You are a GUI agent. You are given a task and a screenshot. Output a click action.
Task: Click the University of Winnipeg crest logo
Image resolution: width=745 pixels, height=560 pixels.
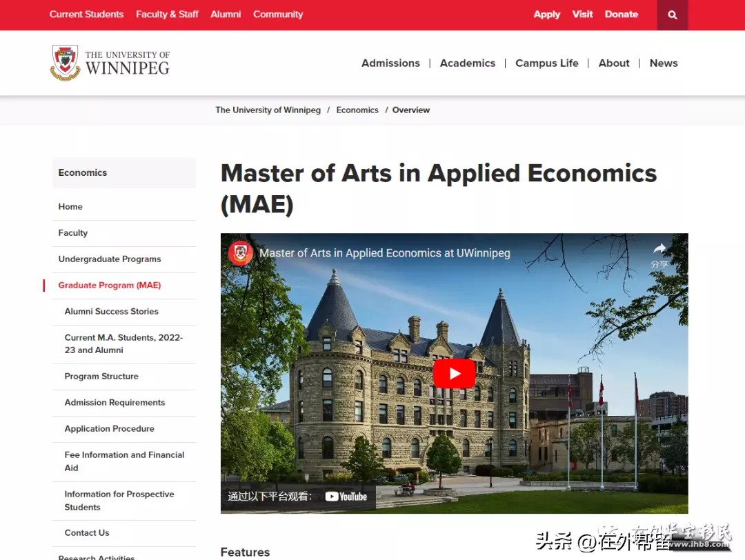[x=65, y=63]
